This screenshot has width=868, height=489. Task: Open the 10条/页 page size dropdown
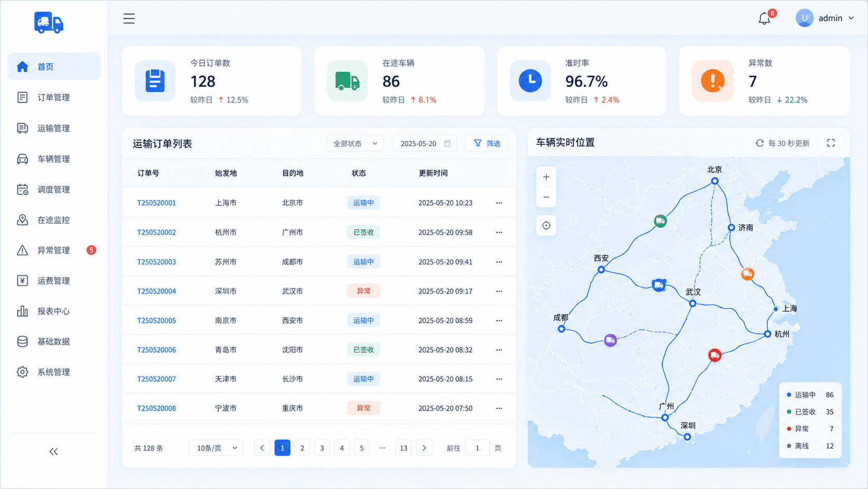(216, 448)
